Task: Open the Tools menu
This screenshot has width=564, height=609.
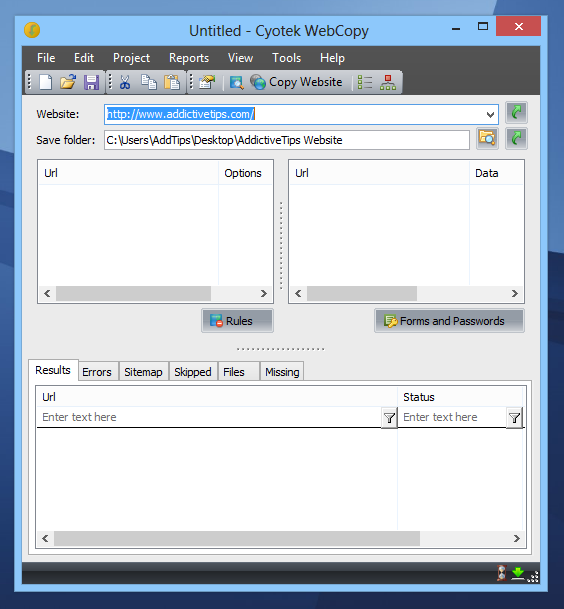Action: point(286,58)
